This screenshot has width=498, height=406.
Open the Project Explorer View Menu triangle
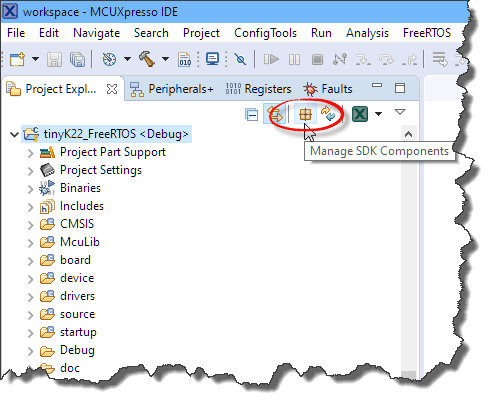pos(400,112)
